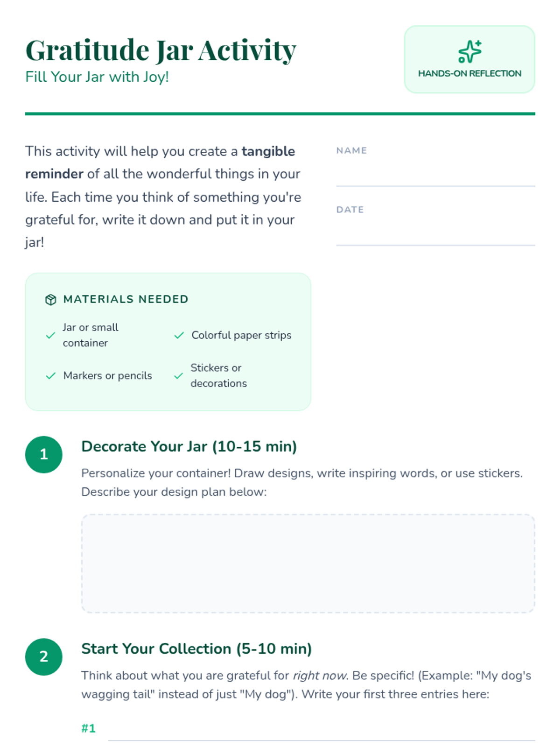Click the checkmark beside Stickers or decorations

178,376
